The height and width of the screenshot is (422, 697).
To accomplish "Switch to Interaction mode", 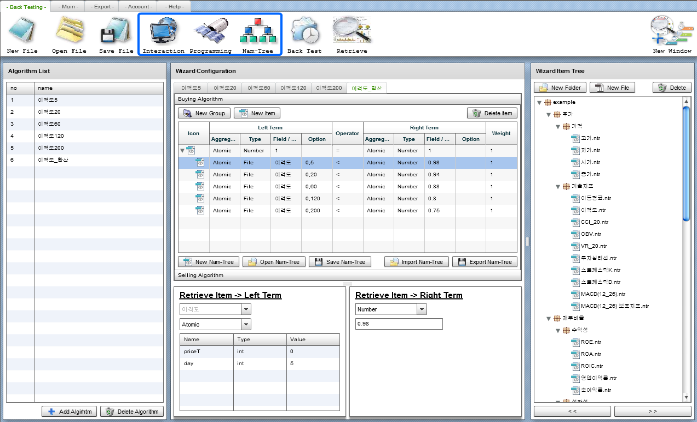I will pyautogui.click(x=163, y=32).
